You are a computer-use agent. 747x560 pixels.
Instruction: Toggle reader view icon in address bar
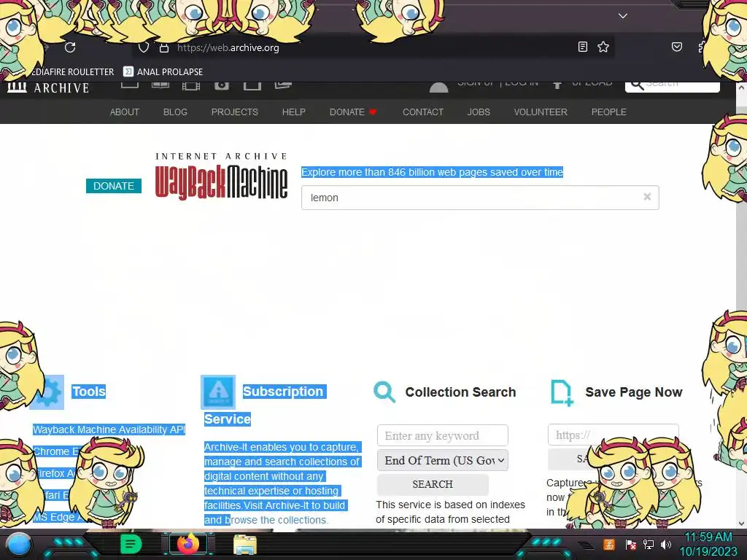[582, 47]
